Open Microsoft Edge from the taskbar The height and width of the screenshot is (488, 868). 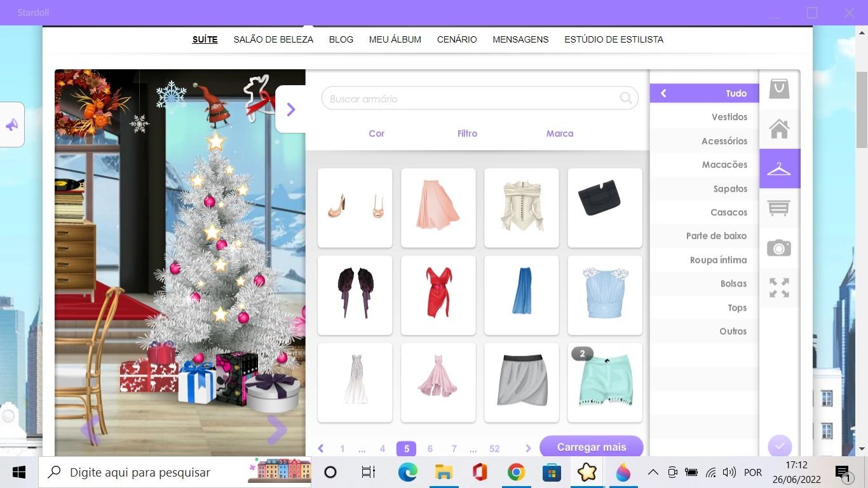point(407,472)
